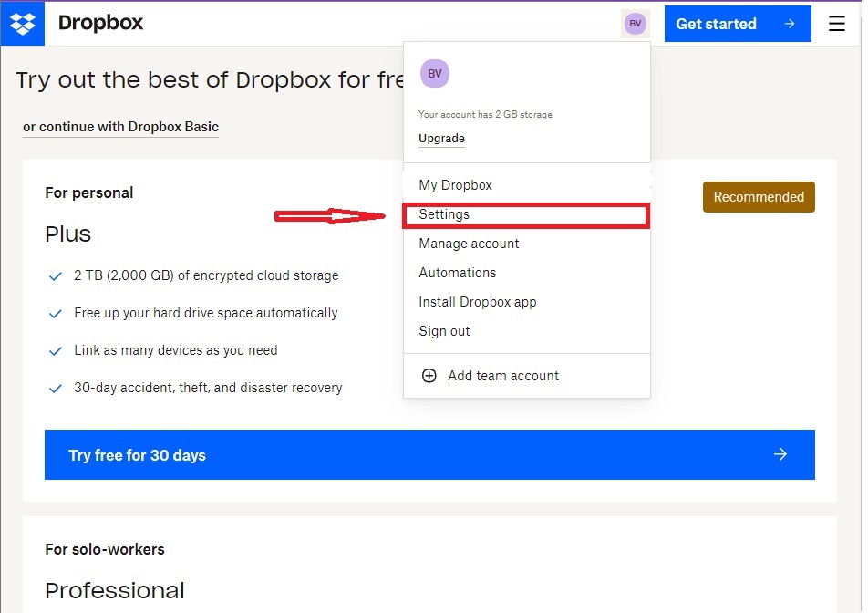This screenshot has height=613, width=868.
Task: Click Try free for 30 days
Action: pyautogui.click(x=429, y=454)
